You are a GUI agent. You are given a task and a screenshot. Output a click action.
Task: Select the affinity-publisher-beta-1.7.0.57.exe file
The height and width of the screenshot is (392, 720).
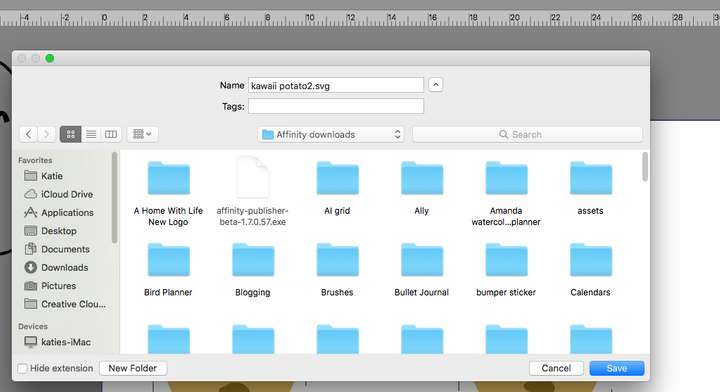tap(253, 191)
